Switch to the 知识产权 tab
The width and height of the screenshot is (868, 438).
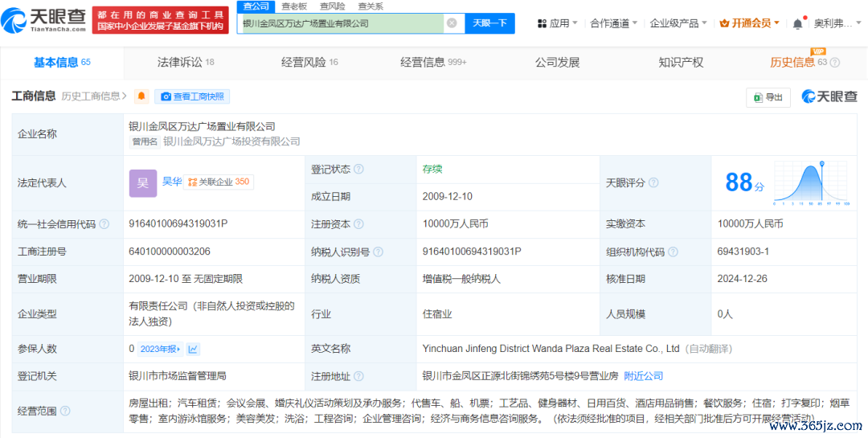pos(681,63)
